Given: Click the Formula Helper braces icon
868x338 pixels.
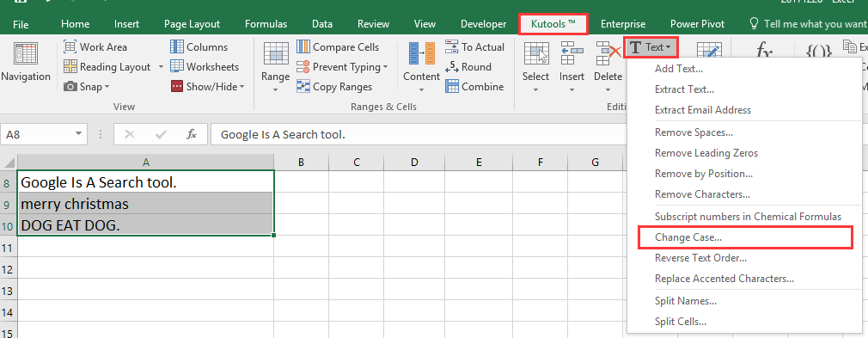Looking at the screenshot, I should tap(818, 51).
